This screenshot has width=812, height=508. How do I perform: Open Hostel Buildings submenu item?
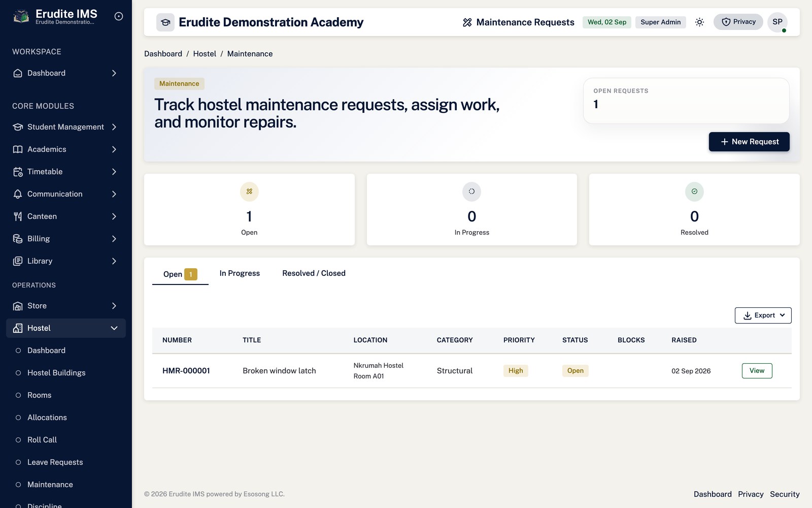click(66, 373)
